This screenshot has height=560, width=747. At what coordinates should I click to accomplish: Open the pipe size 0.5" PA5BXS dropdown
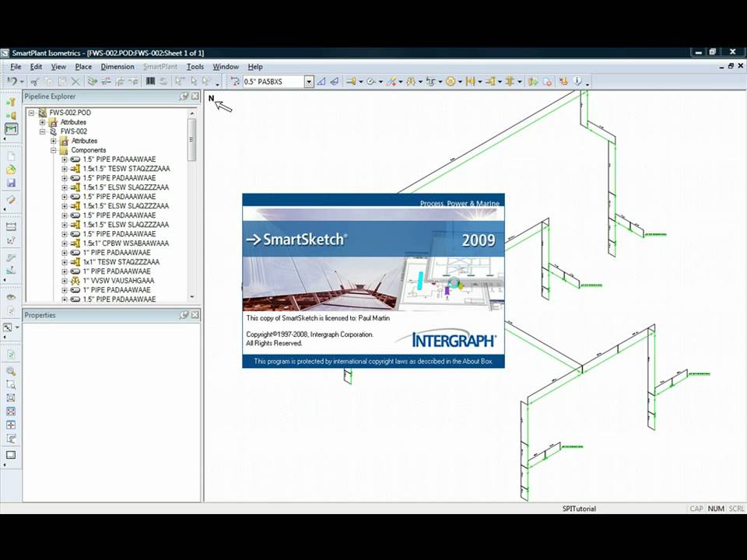click(x=309, y=82)
